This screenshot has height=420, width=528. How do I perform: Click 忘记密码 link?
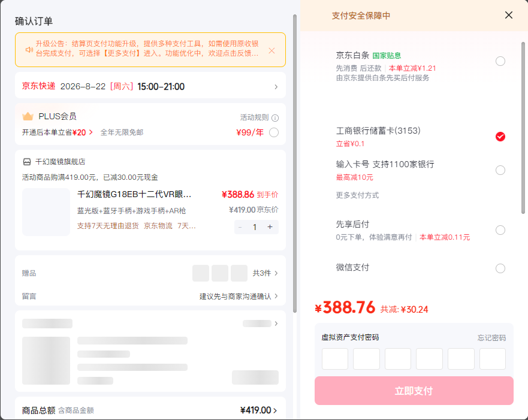tap(491, 337)
